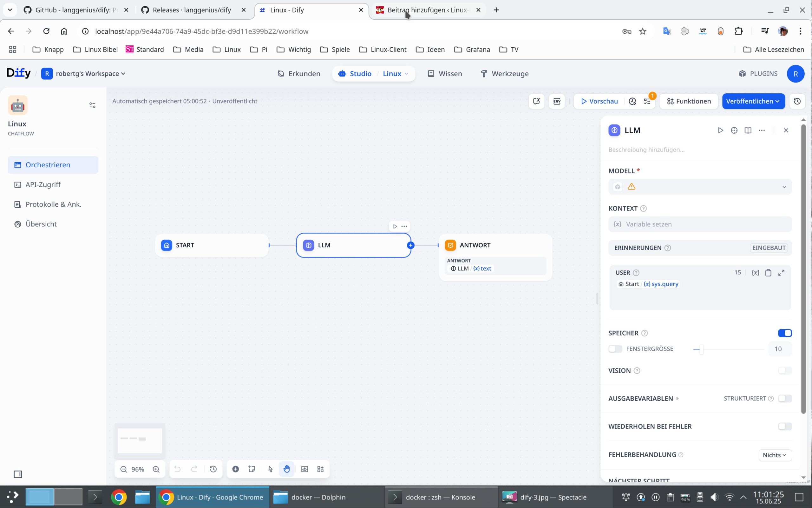Open the Funktionen button
Image resolution: width=812 pixels, height=508 pixels.
689,101
